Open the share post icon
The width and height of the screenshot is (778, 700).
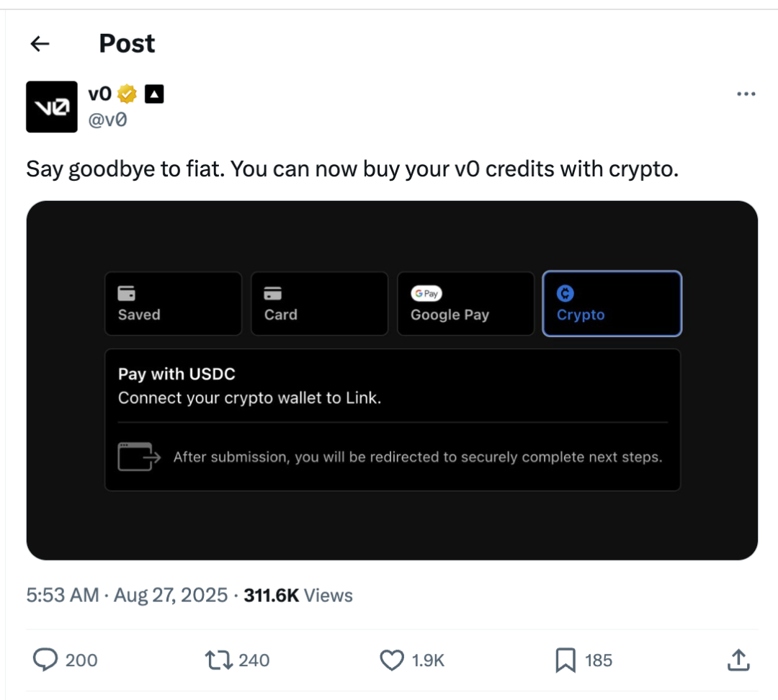[x=739, y=660]
